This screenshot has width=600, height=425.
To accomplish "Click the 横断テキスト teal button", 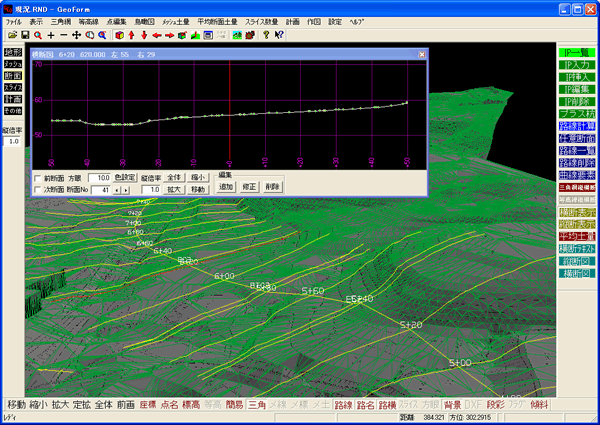I will [x=577, y=249].
